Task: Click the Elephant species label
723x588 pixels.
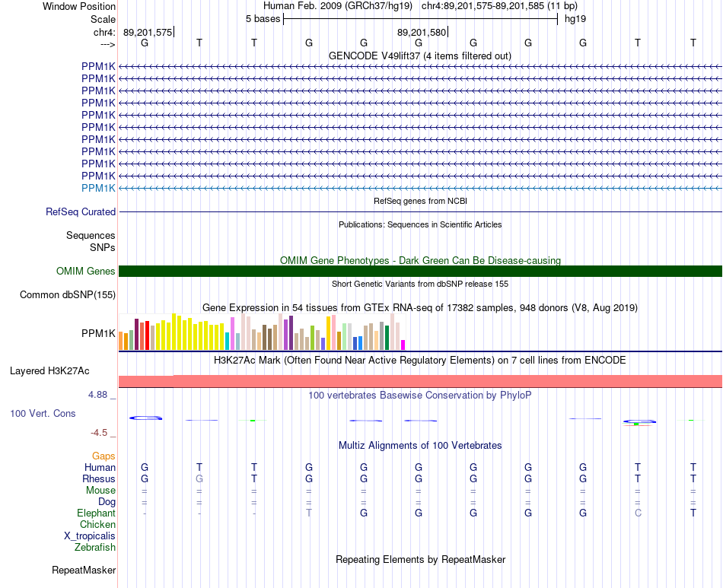Action: 97,513
